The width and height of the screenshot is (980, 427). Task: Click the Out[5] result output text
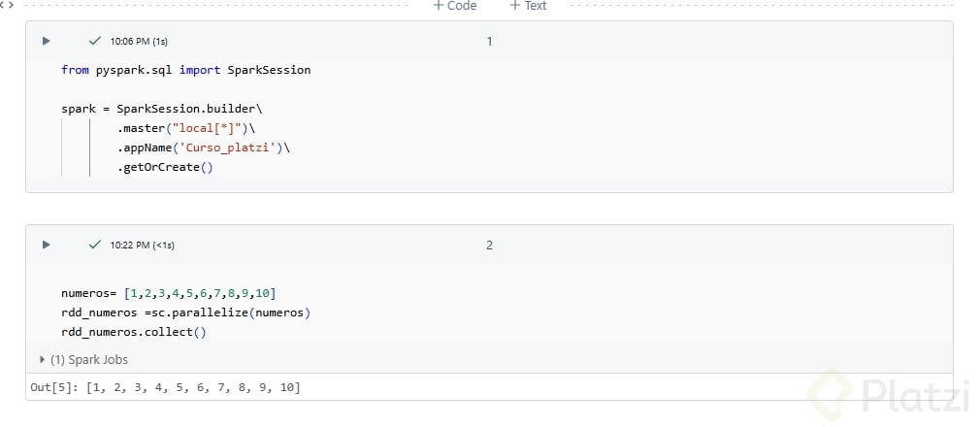tap(165, 388)
